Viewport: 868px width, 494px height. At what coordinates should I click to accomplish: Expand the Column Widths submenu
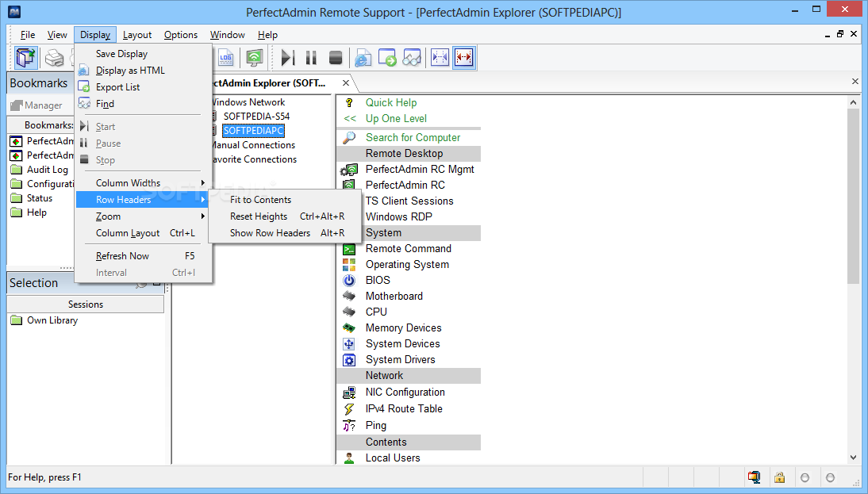point(144,182)
